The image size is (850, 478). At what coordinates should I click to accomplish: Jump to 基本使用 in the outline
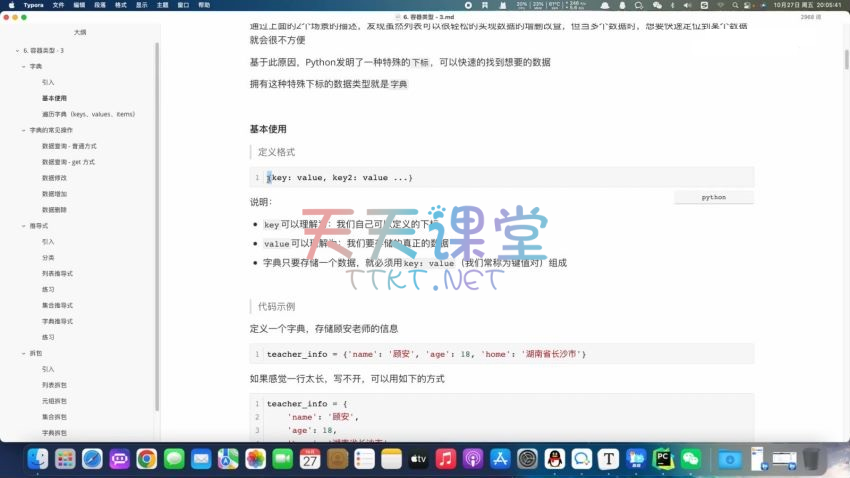pyautogui.click(x=54, y=98)
